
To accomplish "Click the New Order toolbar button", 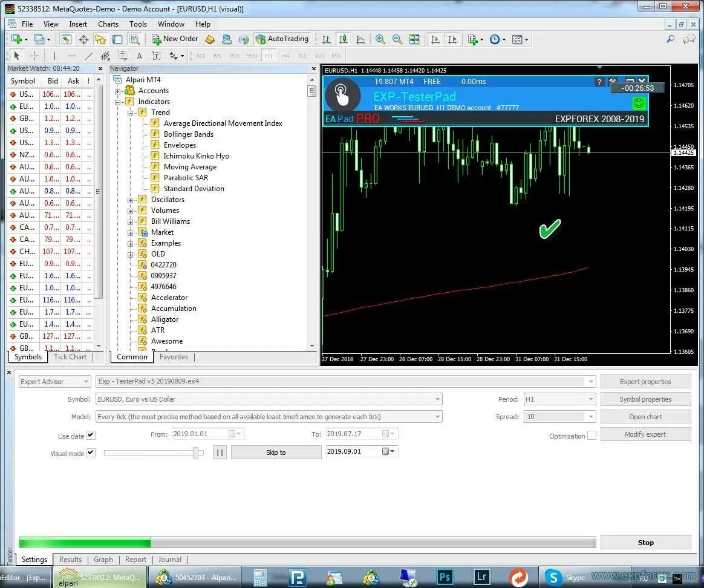I will pyautogui.click(x=175, y=39).
